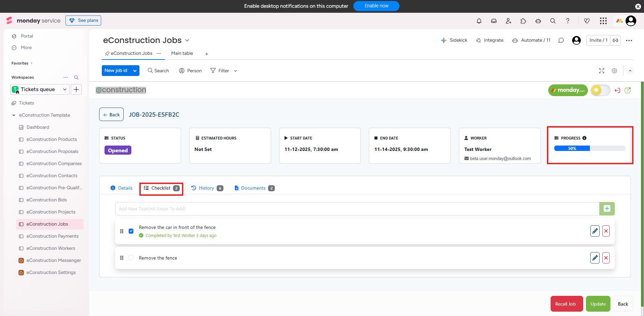Open the notifications bell icon
This screenshot has width=644, height=316.
[x=479, y=21]
